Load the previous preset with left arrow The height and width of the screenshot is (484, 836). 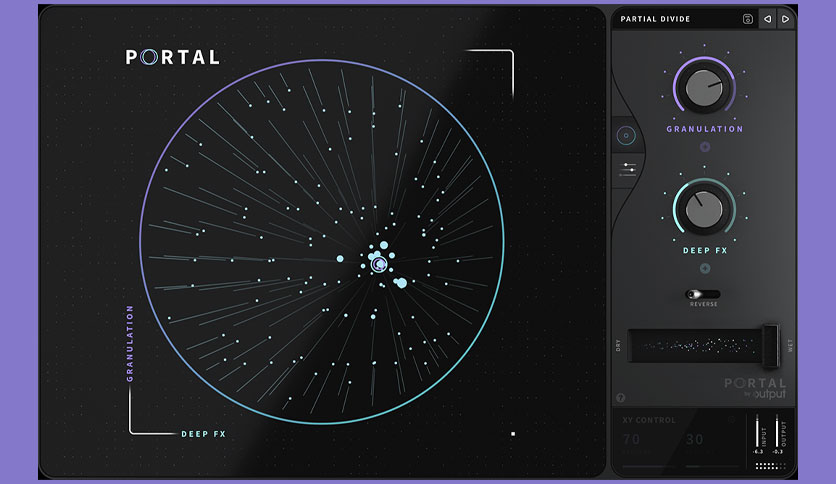(767, 19)
